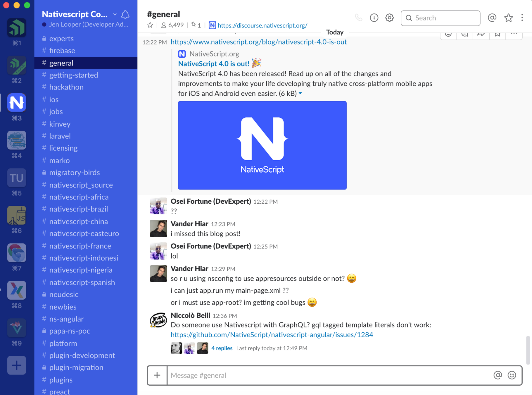Select the NativeScript workspace icon (⌘3)
This screenshot has width=532, height=395.
point(17,103)
